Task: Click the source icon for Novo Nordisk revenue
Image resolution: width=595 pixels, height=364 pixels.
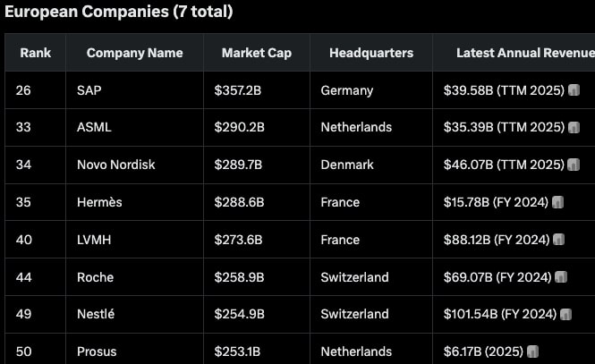Action: click(x=574, y=165)
